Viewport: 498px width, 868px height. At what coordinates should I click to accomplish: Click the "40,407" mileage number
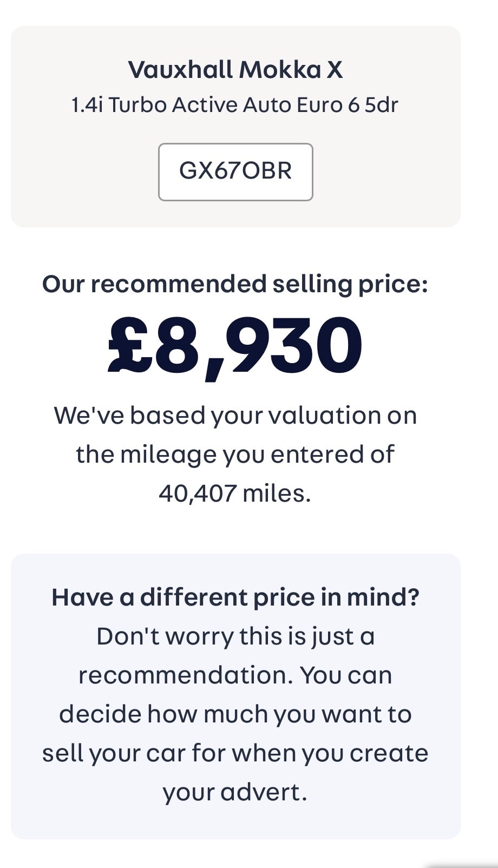pos(198,493)
